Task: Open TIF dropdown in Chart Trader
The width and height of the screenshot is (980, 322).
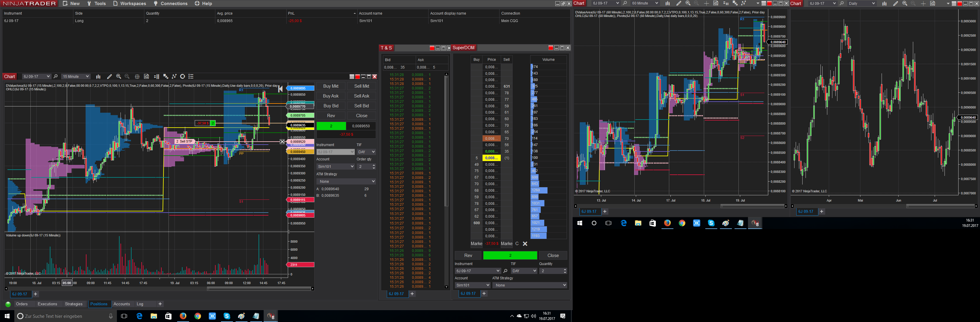Action: click(366, 152)
